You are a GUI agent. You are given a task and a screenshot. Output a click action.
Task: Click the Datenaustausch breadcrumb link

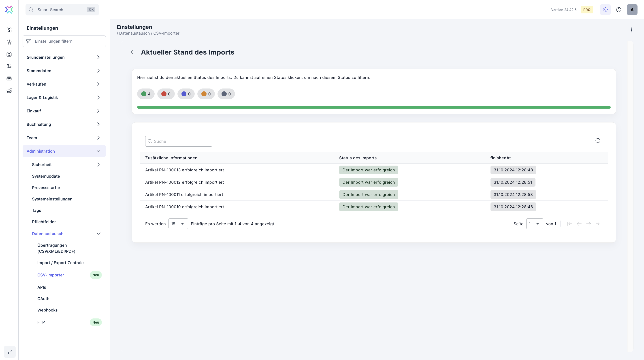[x=134, y=33]
